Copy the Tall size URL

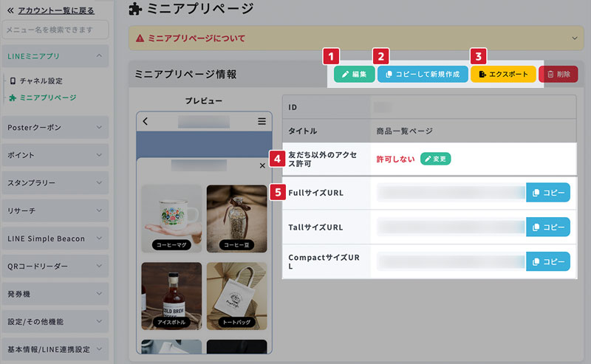coord(547,227)
